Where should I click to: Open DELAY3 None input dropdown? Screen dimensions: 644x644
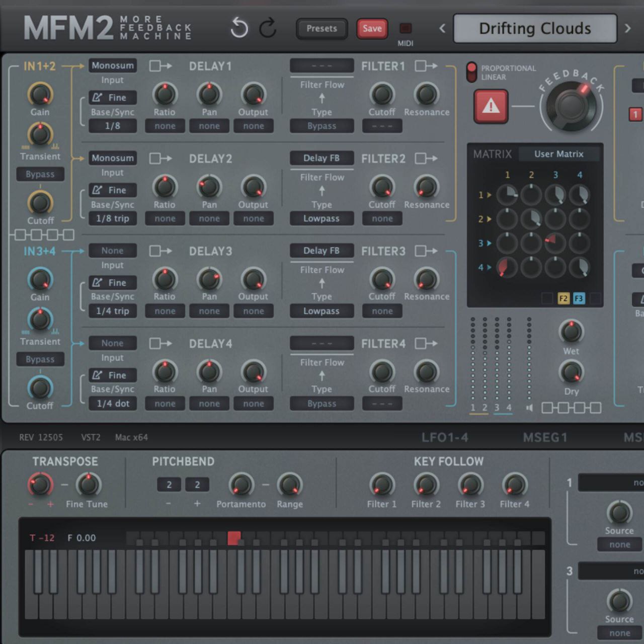coord(113,251)
